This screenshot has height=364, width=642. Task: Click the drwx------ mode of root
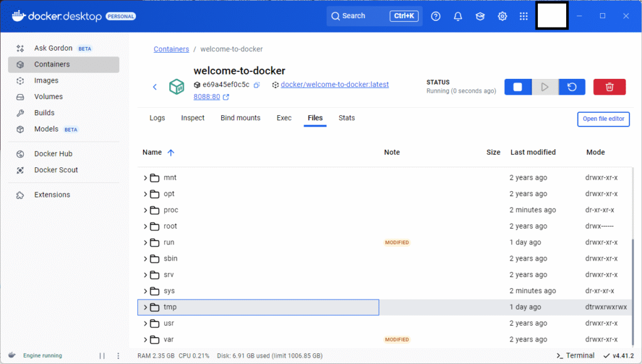point(599,226)
